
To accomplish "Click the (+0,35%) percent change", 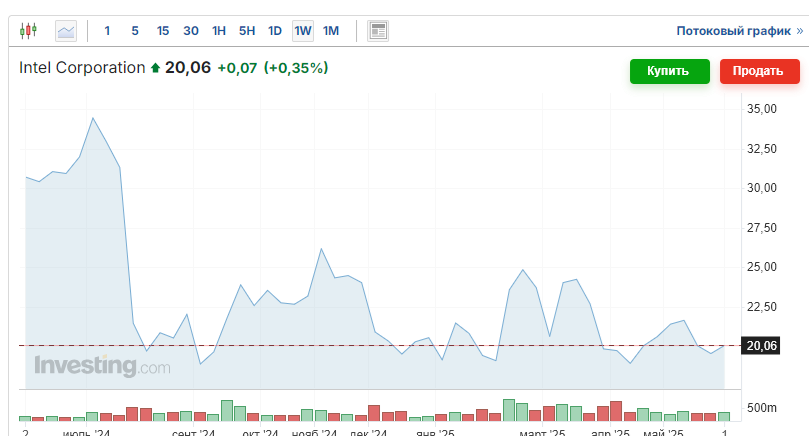I will (x=296, y=68).
